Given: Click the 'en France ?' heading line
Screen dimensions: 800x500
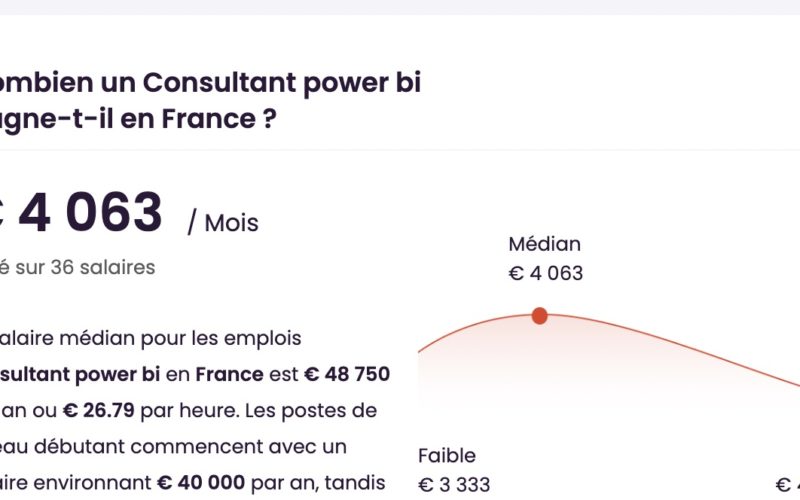Looking at the screenshot, I should coord(138,119).
